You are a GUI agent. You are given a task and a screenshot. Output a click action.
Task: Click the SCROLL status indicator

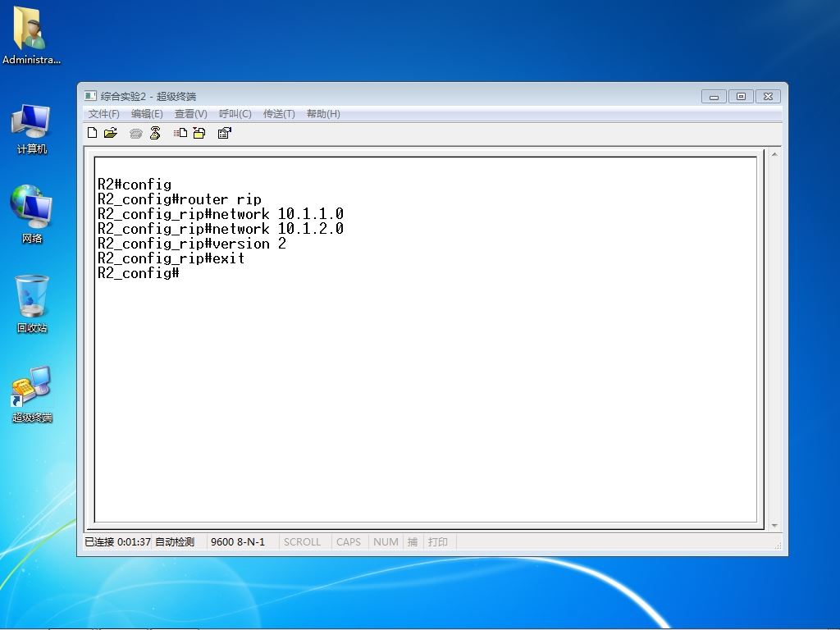(302, 541)
